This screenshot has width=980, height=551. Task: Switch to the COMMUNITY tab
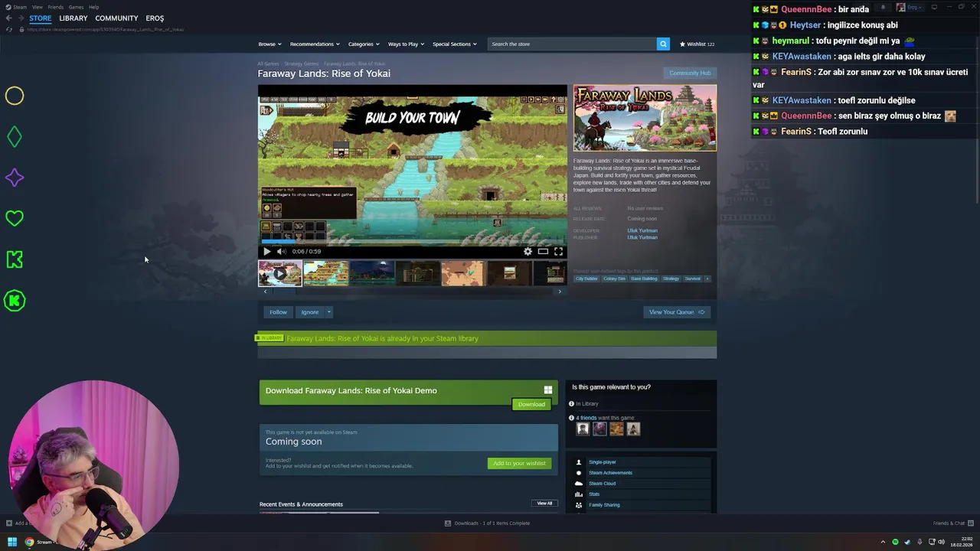pos(116,18)
